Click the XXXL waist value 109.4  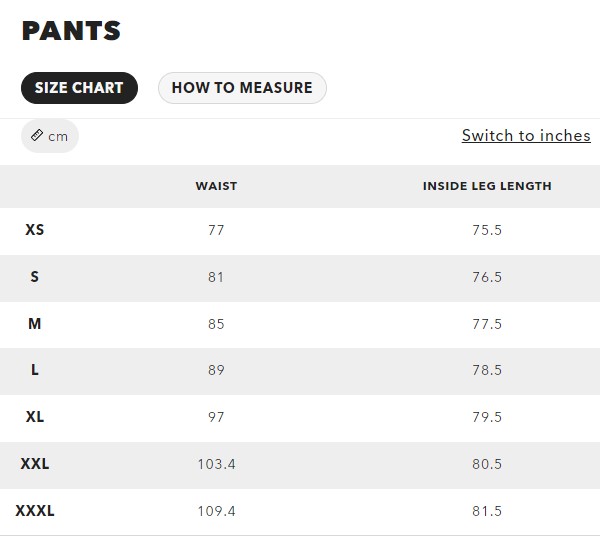pyautogui.click(x=216, y=511)
